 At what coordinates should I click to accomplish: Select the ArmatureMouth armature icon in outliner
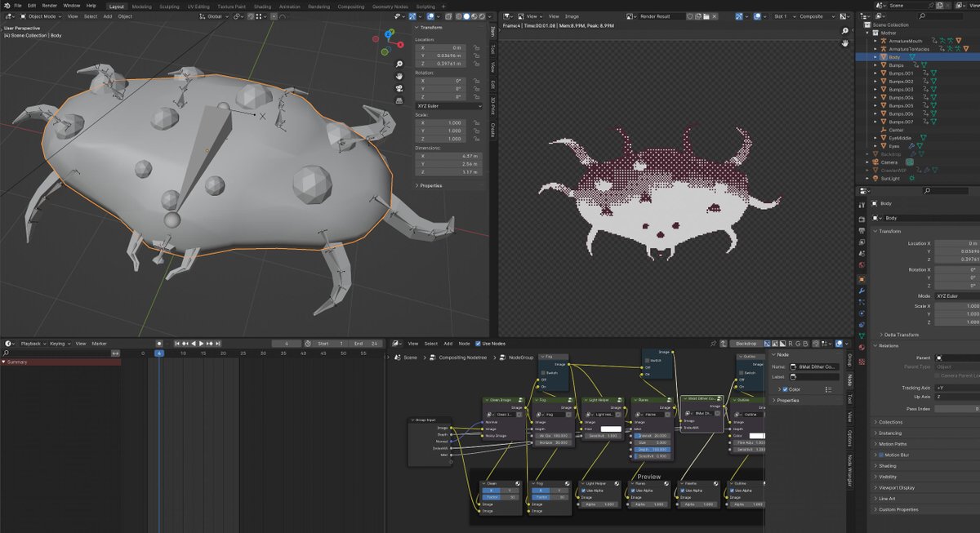883,41
